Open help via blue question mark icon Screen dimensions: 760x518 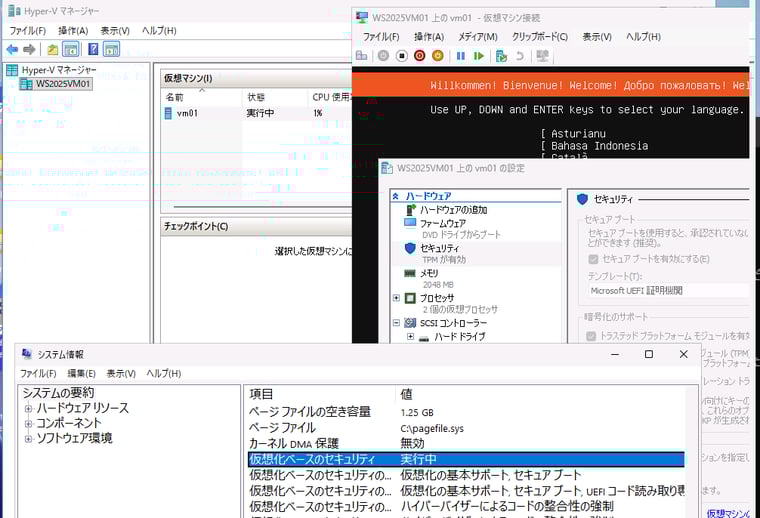tap(93, 49)
